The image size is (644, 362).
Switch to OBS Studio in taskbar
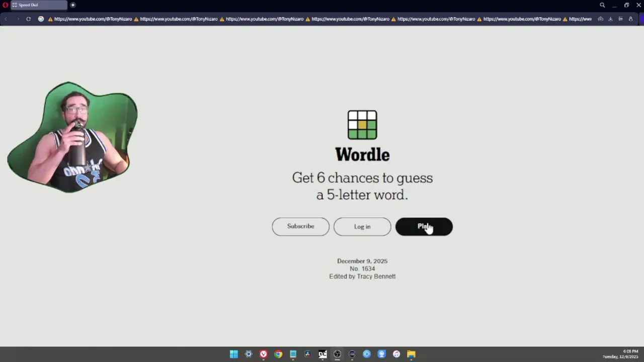coord(337,354)
